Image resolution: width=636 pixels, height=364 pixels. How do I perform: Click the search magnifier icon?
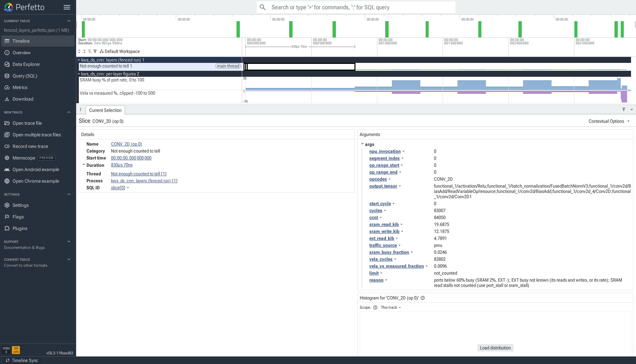(263, 7)
